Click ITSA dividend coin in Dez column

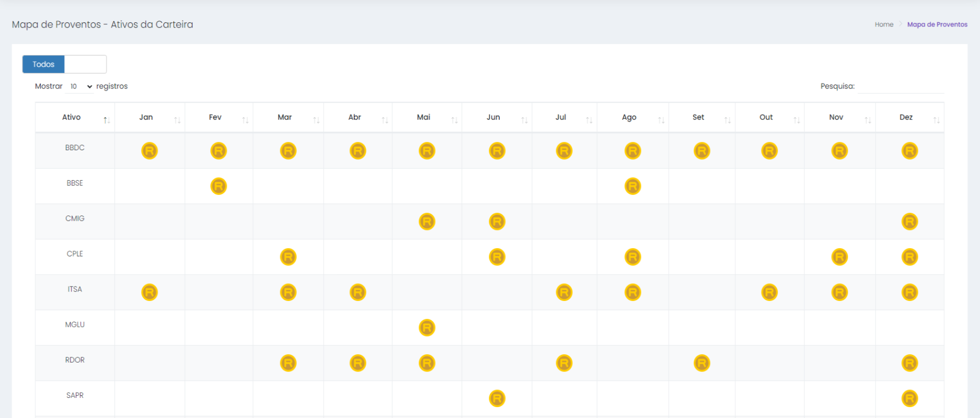tap(910, 292)
